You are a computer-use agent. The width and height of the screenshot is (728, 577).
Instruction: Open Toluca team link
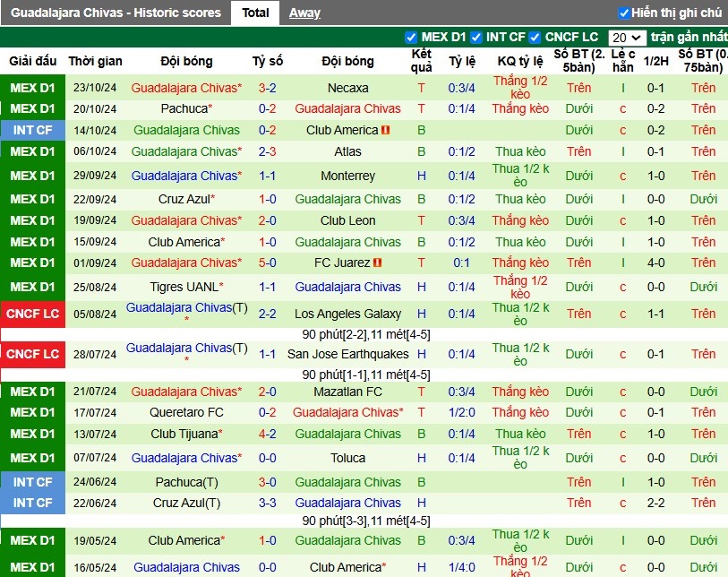pos(347,458)
